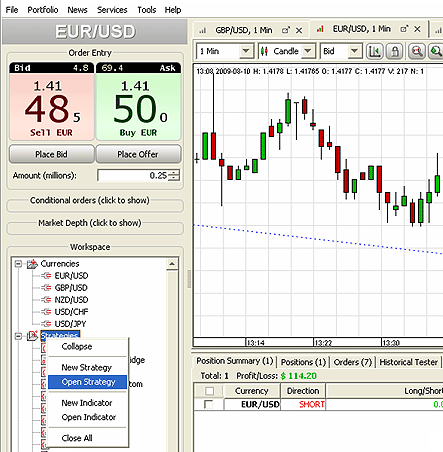Click the first magnifier zoom icon
This screenshot has width=443, height=452.
click(x=417, y=51)
